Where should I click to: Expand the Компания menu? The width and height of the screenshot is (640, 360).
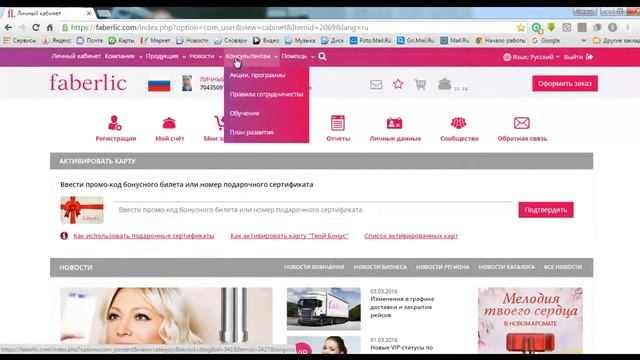[x=123, y=56]
